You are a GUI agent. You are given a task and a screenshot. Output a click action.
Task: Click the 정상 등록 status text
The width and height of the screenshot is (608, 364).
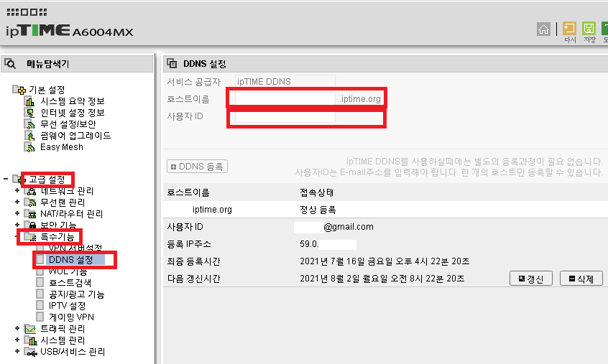point(318,210)
